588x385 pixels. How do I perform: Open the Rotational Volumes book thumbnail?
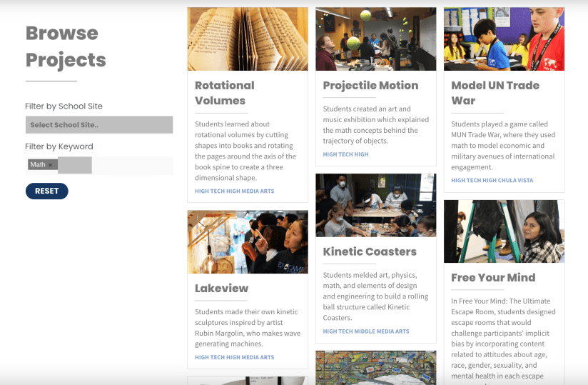click(248, 39)
